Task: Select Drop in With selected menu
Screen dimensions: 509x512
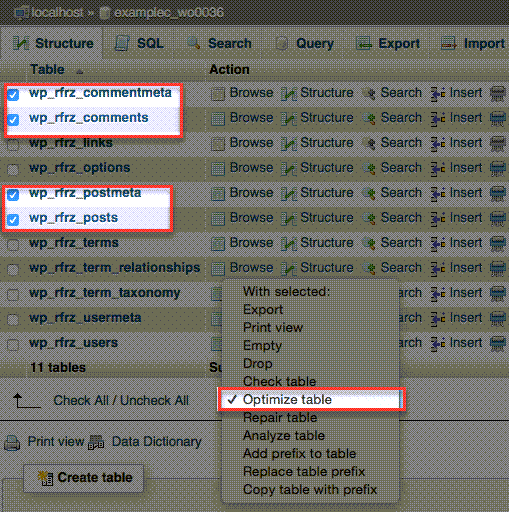Action: [311, 363]
